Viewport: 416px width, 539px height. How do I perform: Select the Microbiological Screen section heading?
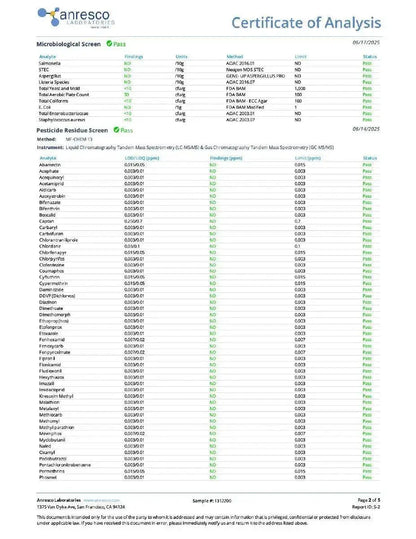[x=68, y=44]
